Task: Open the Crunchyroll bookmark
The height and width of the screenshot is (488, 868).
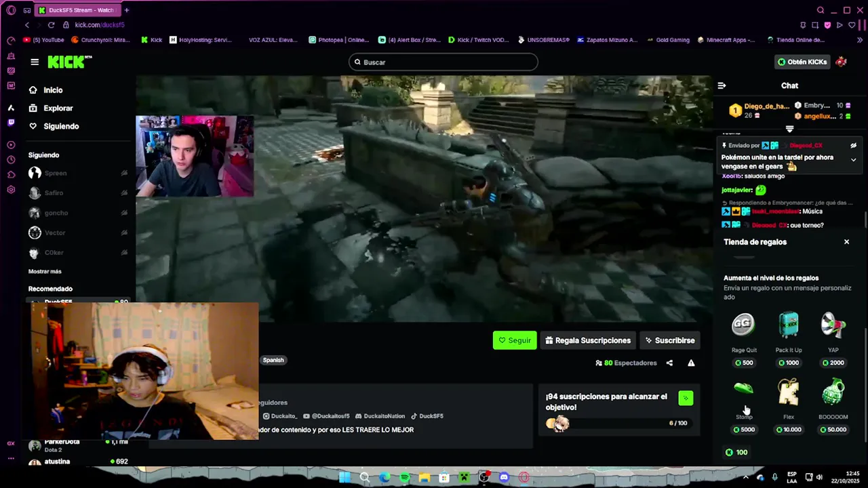Action: [100, 40]
